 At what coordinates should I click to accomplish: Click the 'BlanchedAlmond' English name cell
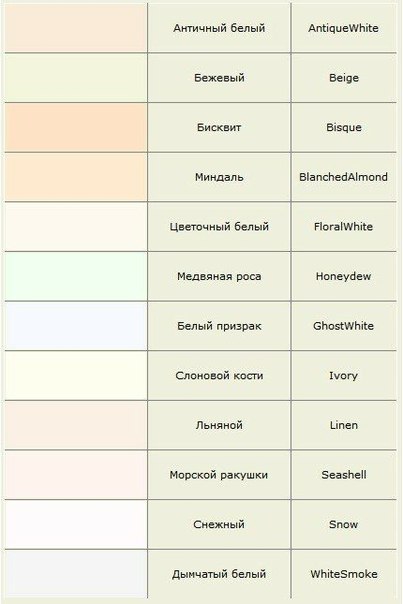(344, 177)
